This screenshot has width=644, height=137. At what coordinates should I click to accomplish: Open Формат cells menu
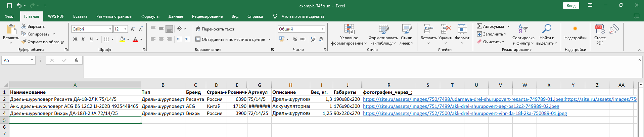click(x=462, y=35)
